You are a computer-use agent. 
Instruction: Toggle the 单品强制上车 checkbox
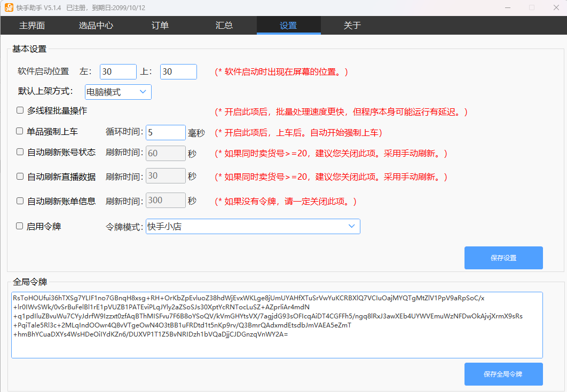20,131
